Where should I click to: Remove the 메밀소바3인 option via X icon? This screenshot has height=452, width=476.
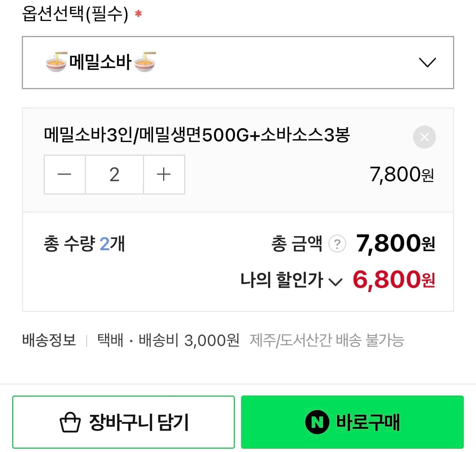coord(424,137)
